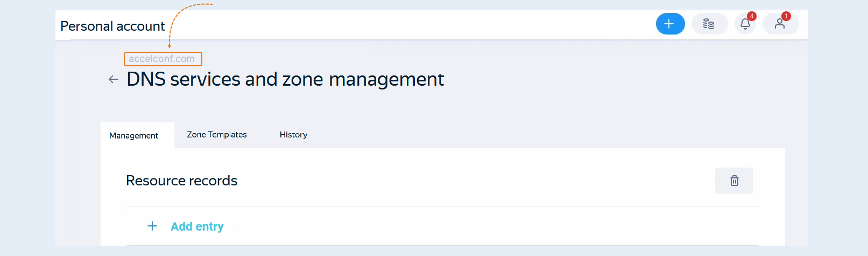The width and height of the screenshot is (868, 256).
Task: Click the white header bar
Action: tap(409, 24)
